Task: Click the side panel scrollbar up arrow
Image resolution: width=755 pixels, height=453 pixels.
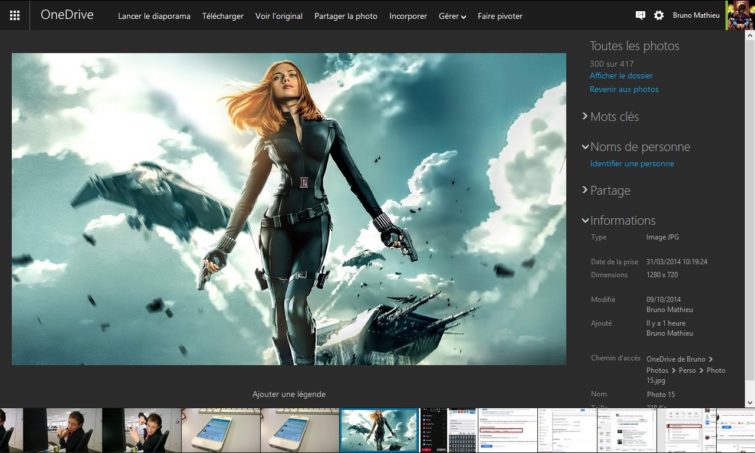Action: point(750,35)
